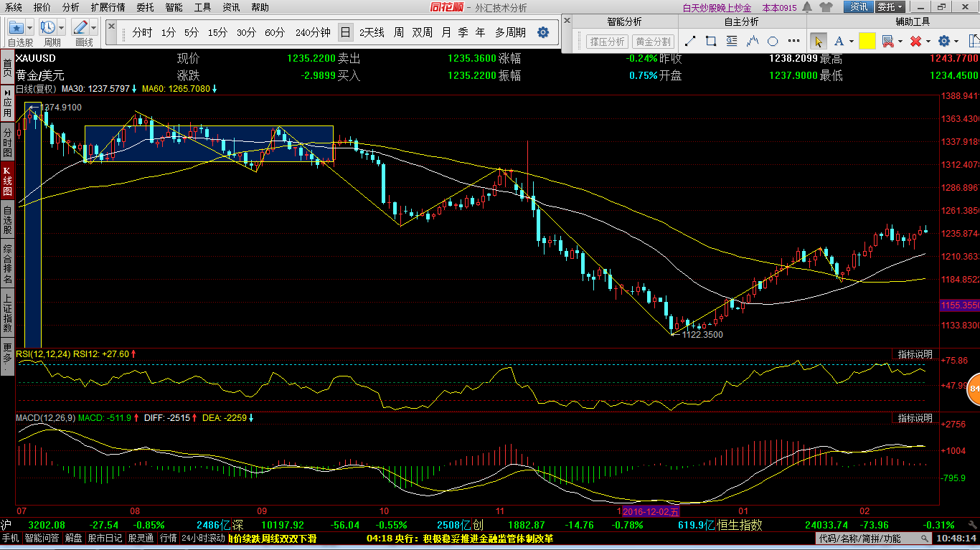Image resolution: width=980 pixels, height=550 pixels.
Task: Open the skin shirt icon
Action: coord(826,7)
